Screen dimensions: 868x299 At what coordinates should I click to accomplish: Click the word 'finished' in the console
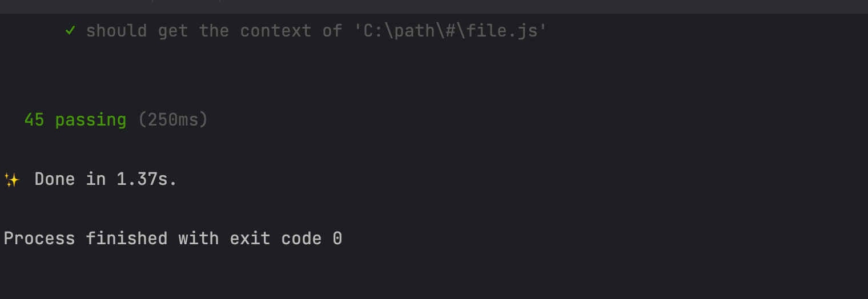(x=127, y=239)
